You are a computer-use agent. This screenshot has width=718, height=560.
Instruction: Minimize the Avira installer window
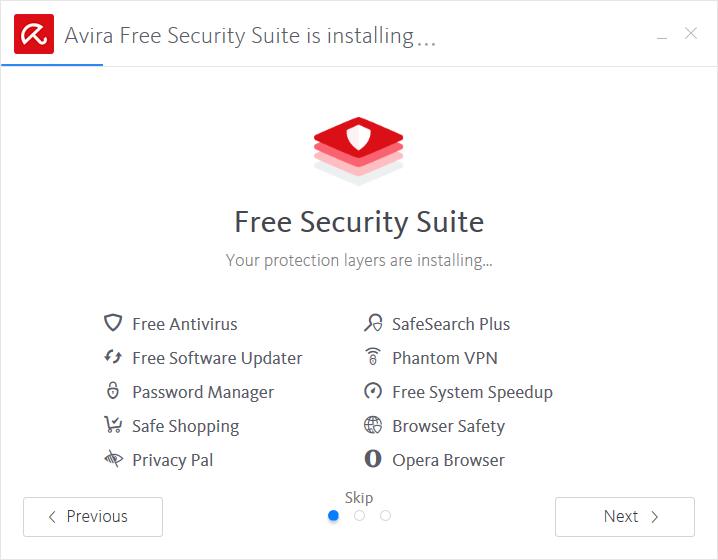click(662, 36)
